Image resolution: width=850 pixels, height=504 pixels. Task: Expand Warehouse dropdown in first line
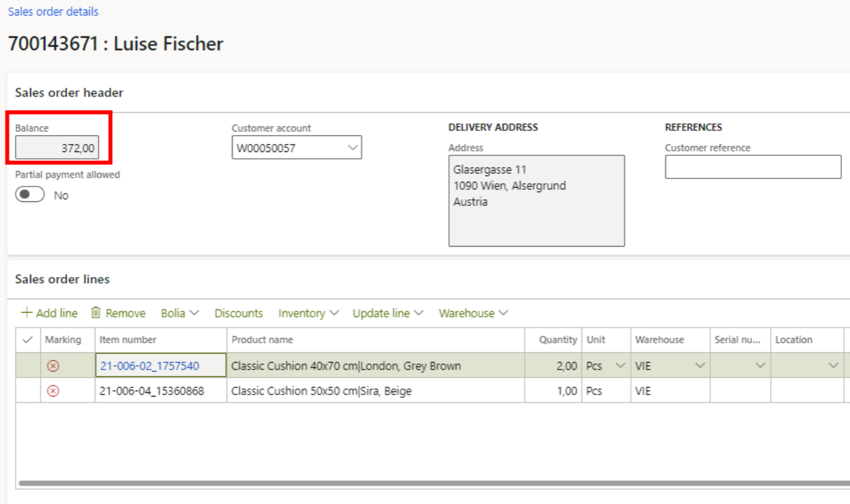tap(700, 366)
